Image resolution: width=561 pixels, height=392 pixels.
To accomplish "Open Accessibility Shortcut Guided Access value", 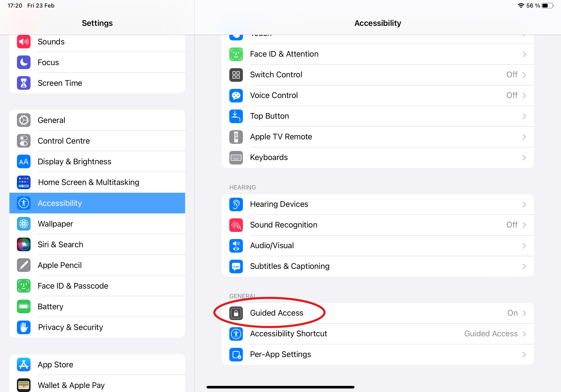I will tap(491, 333).
